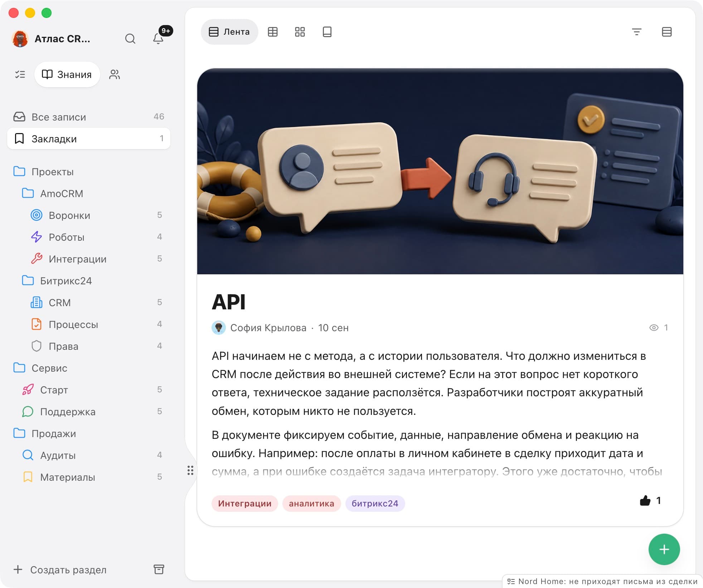Switch to the tasks checklist icon

(x=20, y=74)
